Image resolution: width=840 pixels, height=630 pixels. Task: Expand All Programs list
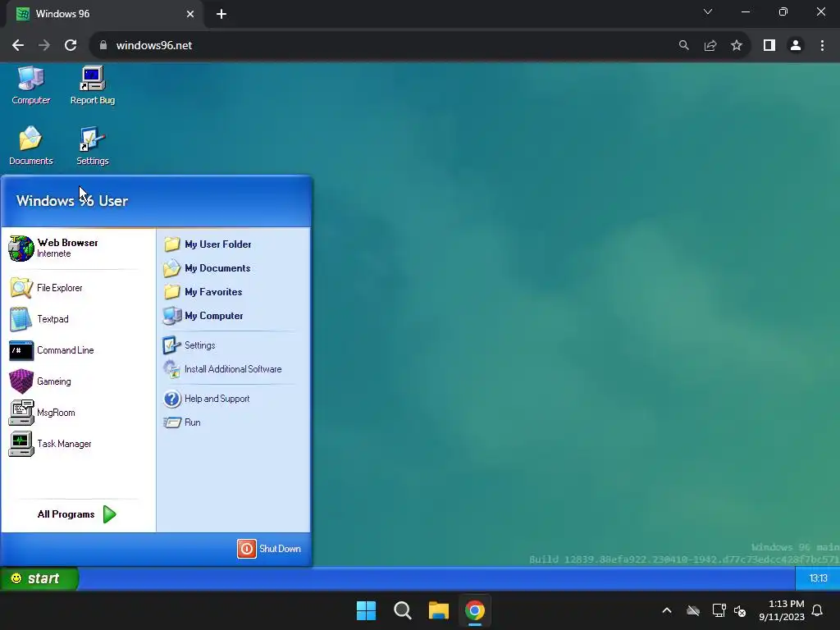point(76,514)
